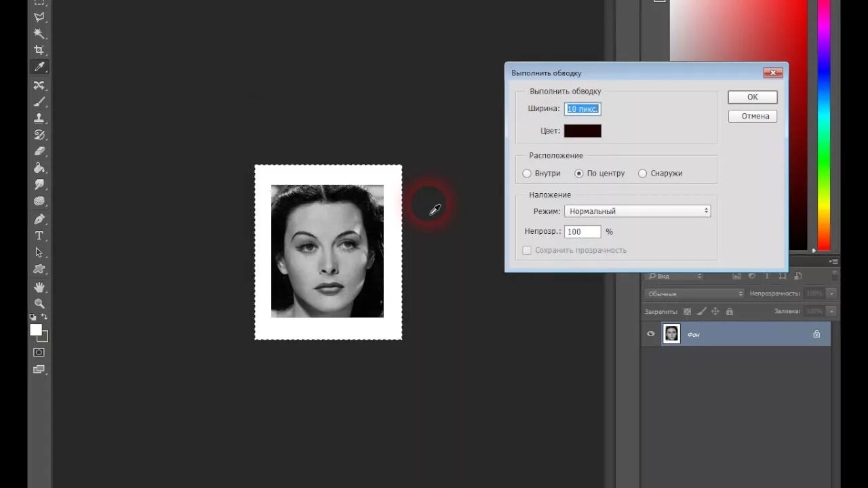Select the Pen tool
Viewport: 868px width, 488px height.
[39, 219]
